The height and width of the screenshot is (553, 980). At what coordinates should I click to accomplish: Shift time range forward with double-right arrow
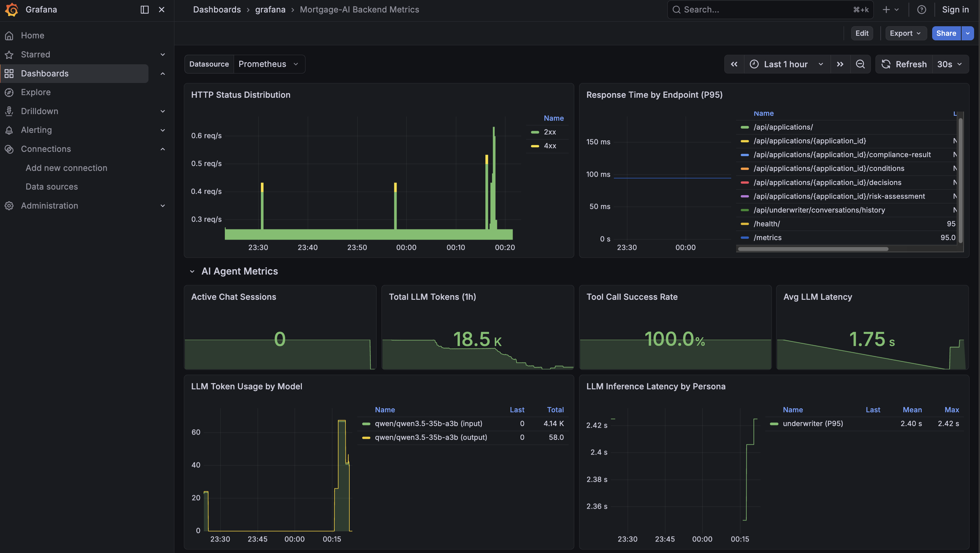pyautogui.click(x=840, y=64)
